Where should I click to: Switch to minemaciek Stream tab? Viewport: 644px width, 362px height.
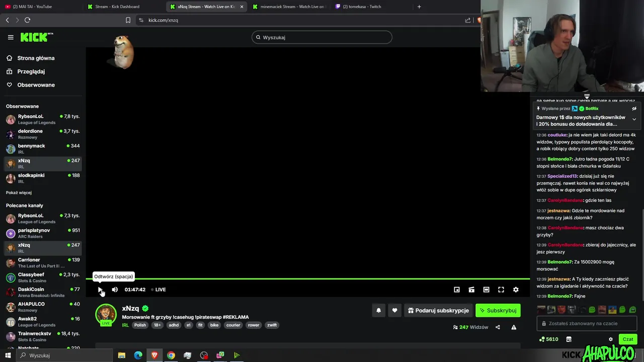tap(288, 7)
